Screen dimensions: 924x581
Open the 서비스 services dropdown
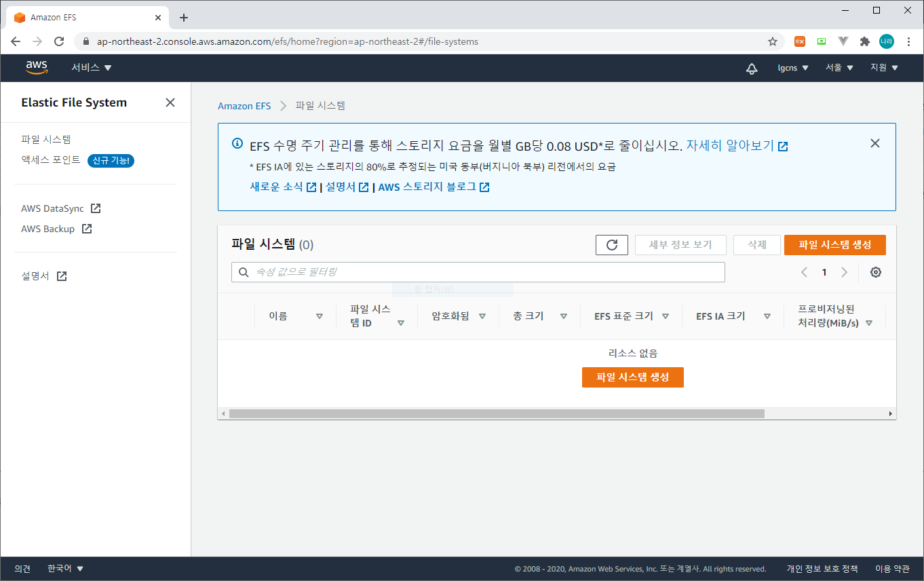[x=92, y=67]
